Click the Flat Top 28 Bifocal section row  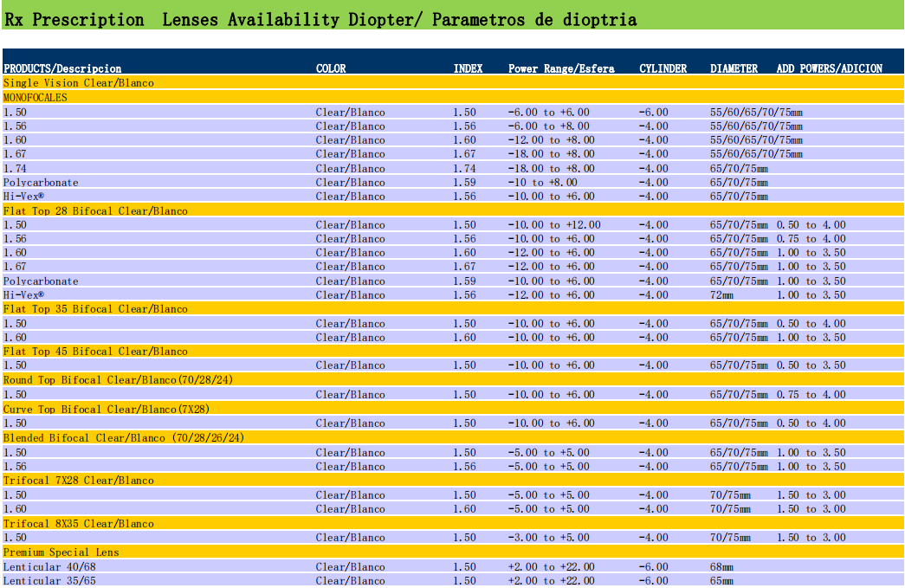[x=95, y=210]
